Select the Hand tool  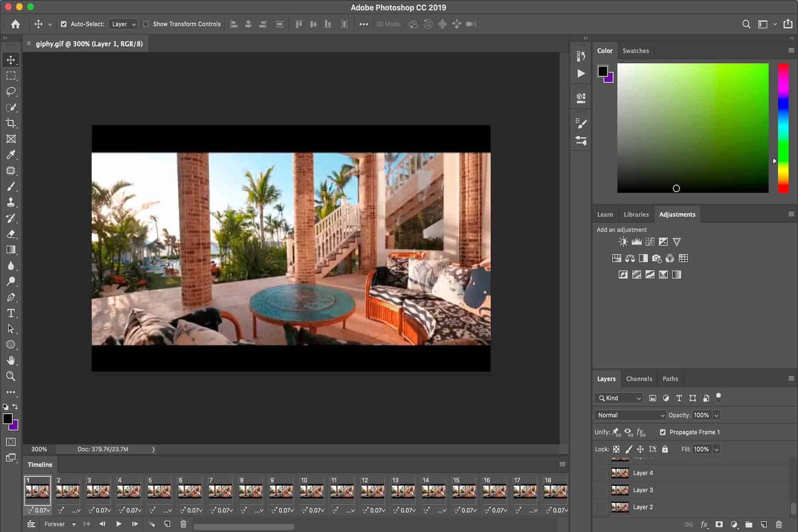point(11,360)
